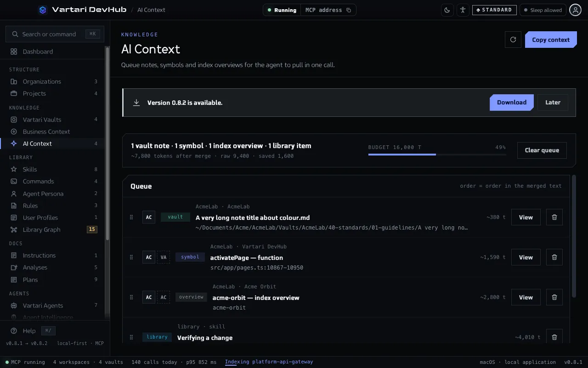This screenshot has height=368, width=588.
Task: Delete the Verifying a change library item
Action: tap(554, 337)
